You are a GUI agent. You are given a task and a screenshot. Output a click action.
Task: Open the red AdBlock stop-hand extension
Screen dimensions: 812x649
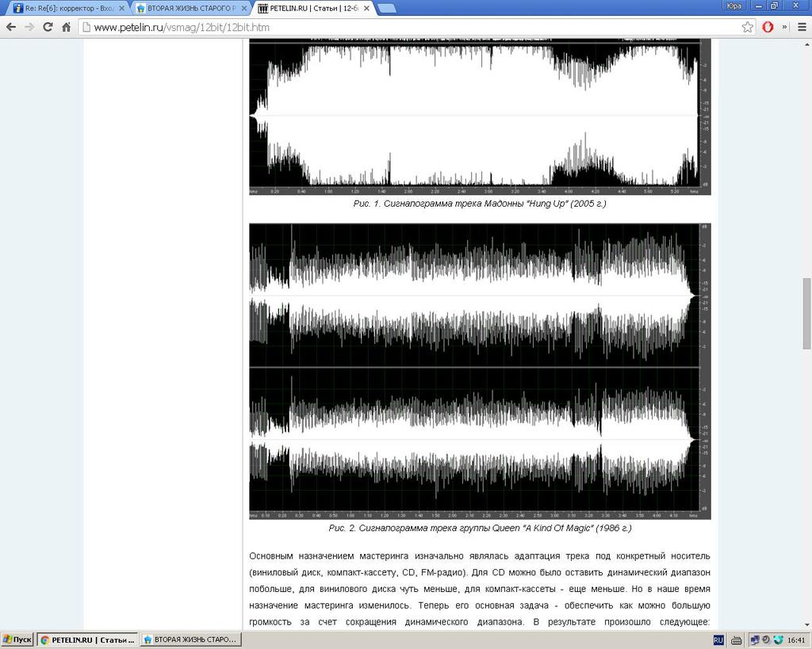click(x=768, y=27)
